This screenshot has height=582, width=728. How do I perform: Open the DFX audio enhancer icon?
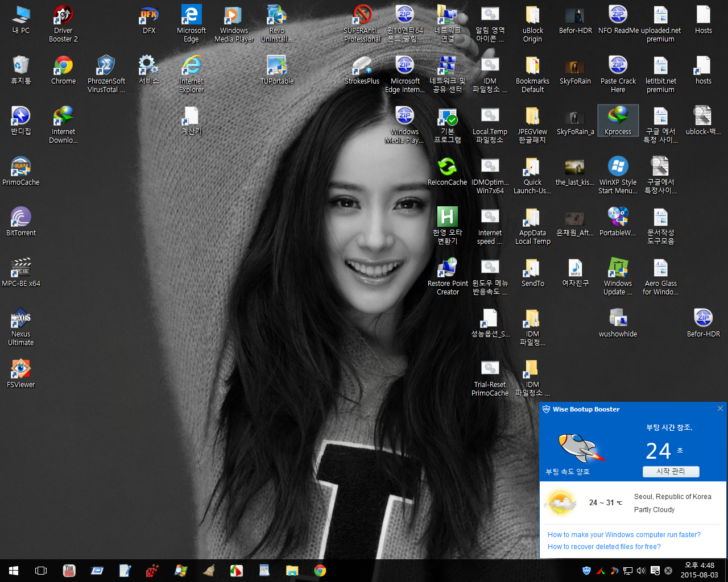pyautogui.click(x=149, y=20)
